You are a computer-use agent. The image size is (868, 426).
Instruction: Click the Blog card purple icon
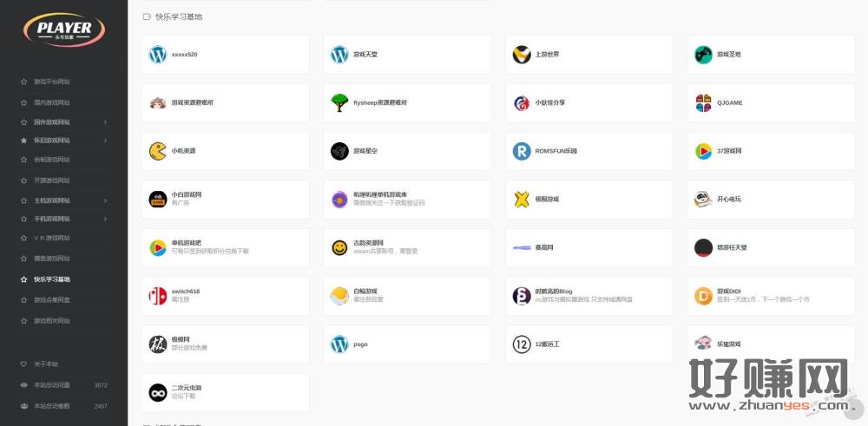click(522, 296)
